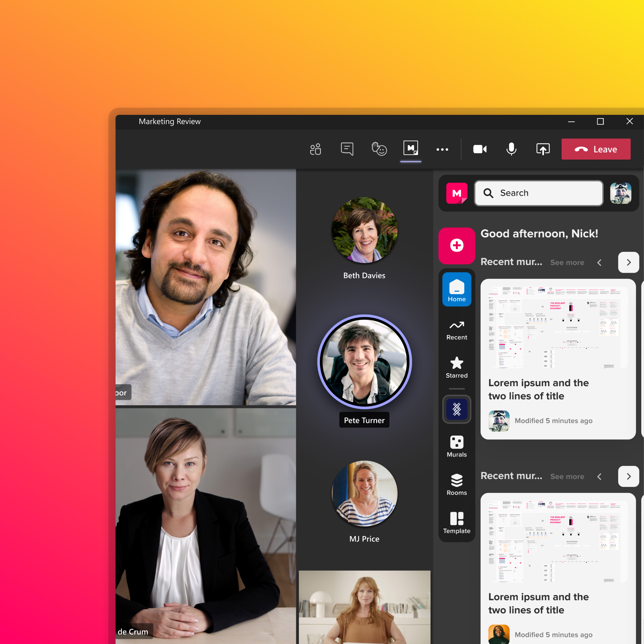Open the raise hand reactions icon
This screenshot has height=644, width=644.
(379, 149)
